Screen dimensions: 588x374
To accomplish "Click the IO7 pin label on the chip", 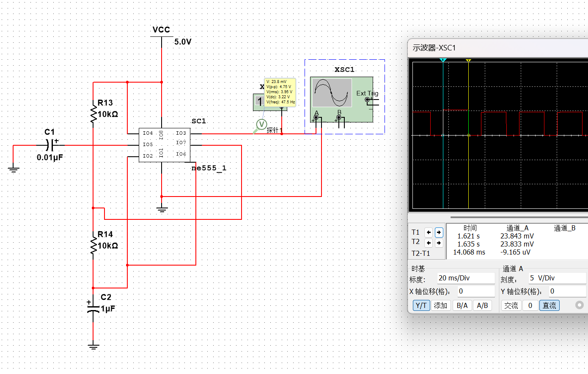I will tap(181, 143).
